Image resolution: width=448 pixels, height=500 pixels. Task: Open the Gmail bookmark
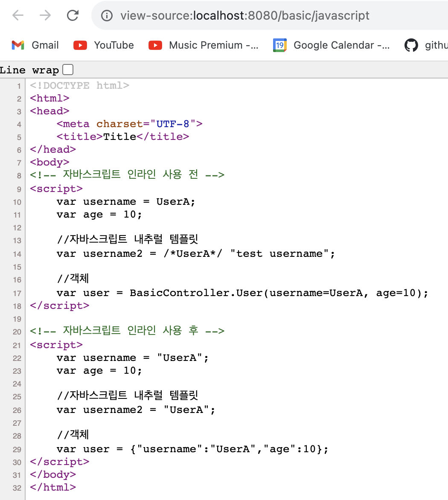pos(35,45)
